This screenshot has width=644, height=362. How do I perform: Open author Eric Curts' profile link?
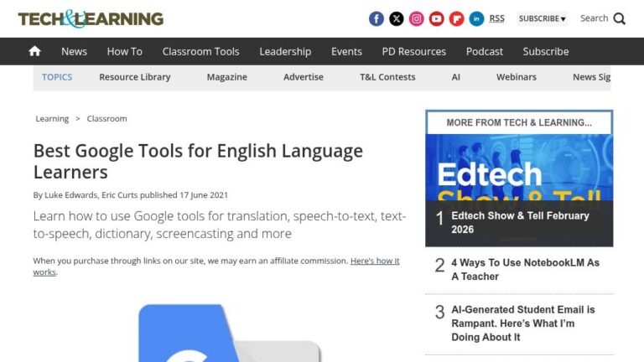119,195
